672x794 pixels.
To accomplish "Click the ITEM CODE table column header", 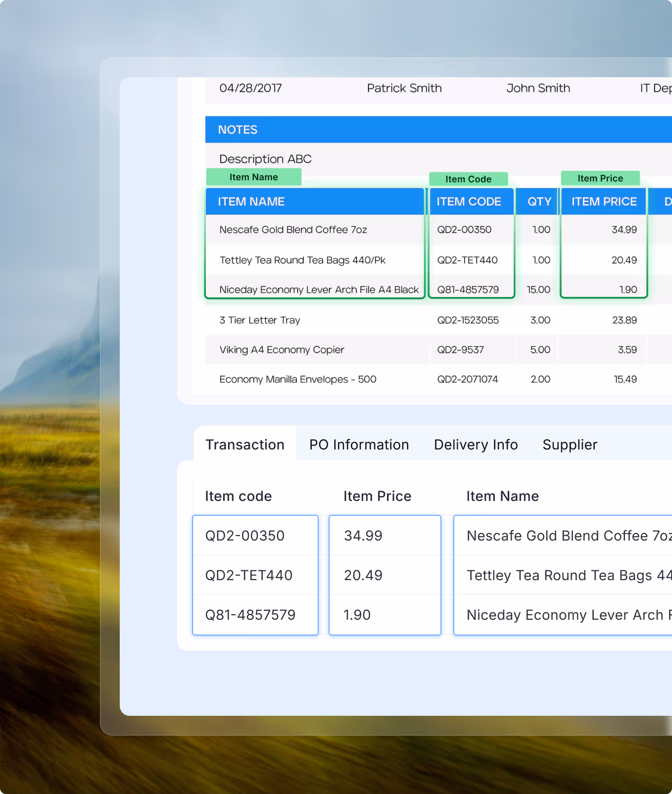I will (472, 201).
